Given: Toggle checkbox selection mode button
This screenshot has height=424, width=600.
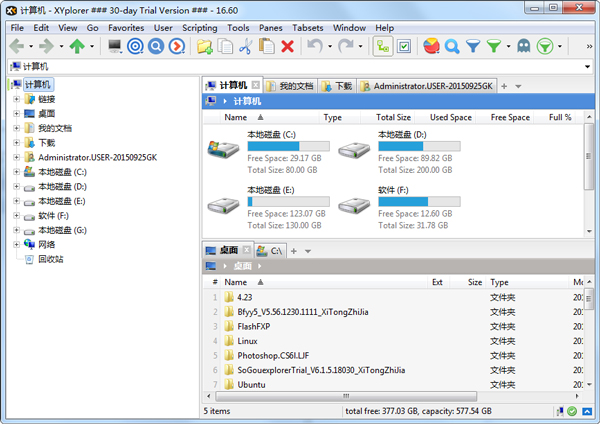Looking at the screenshot, I should point(404,46).
